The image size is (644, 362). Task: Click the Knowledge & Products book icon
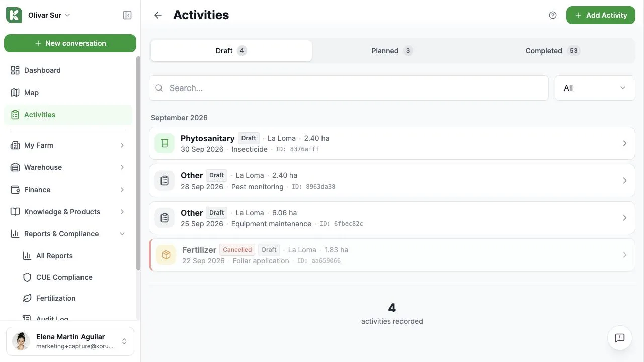coord(15,212)
